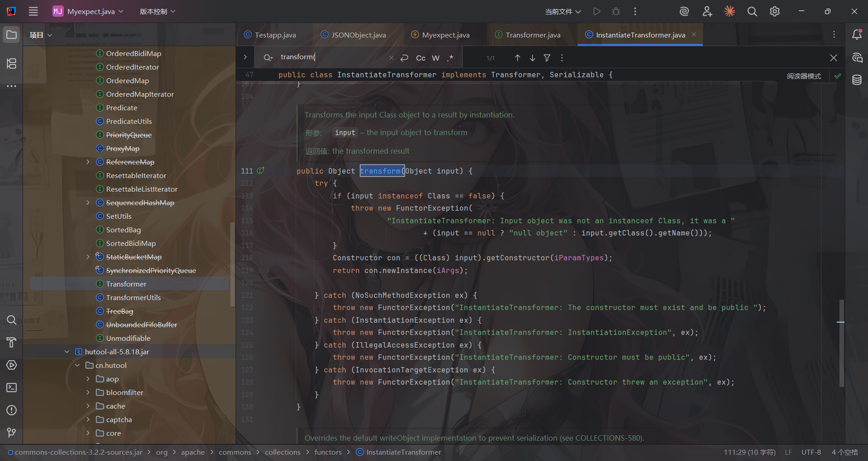Toggle Regex search option
The height and width of the screenshot is (461, 868).
coord(450,58)
